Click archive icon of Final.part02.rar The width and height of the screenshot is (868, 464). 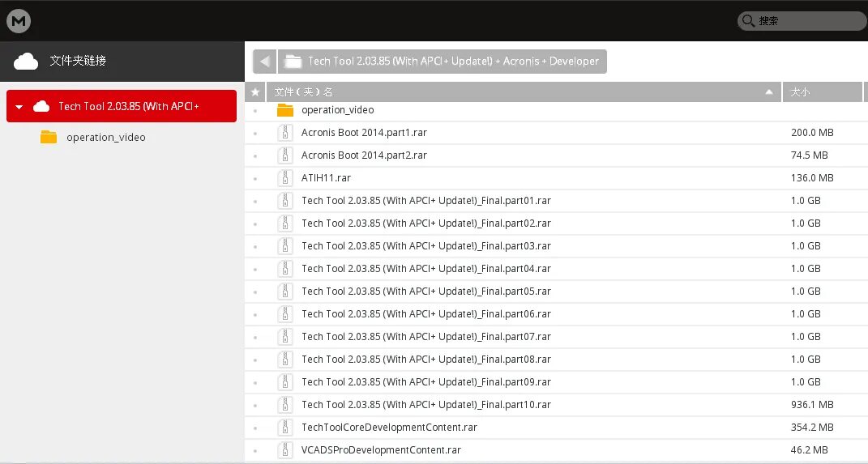click(x=285, y=223)
